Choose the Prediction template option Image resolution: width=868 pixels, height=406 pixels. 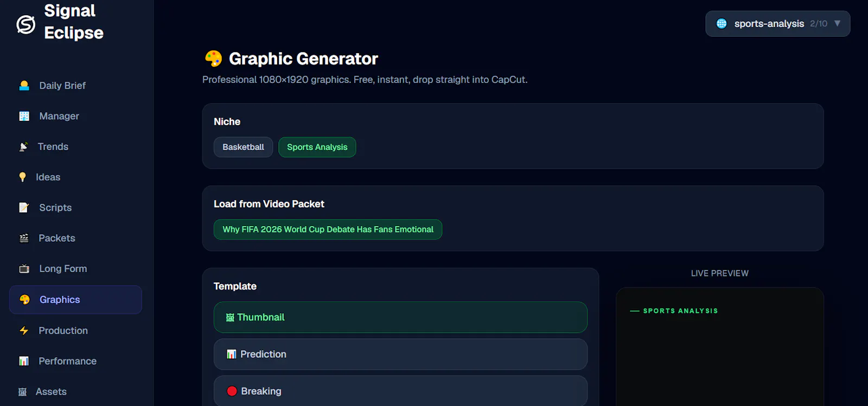pos(400,355)
